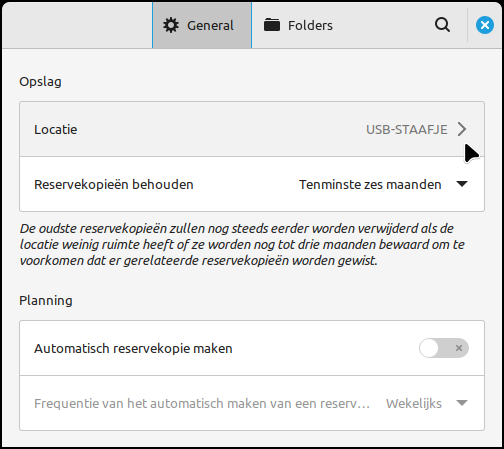Click the Automatisch reservekopie maken label
Viewport: 504px width, 449px height.
[x=133, y=348]
